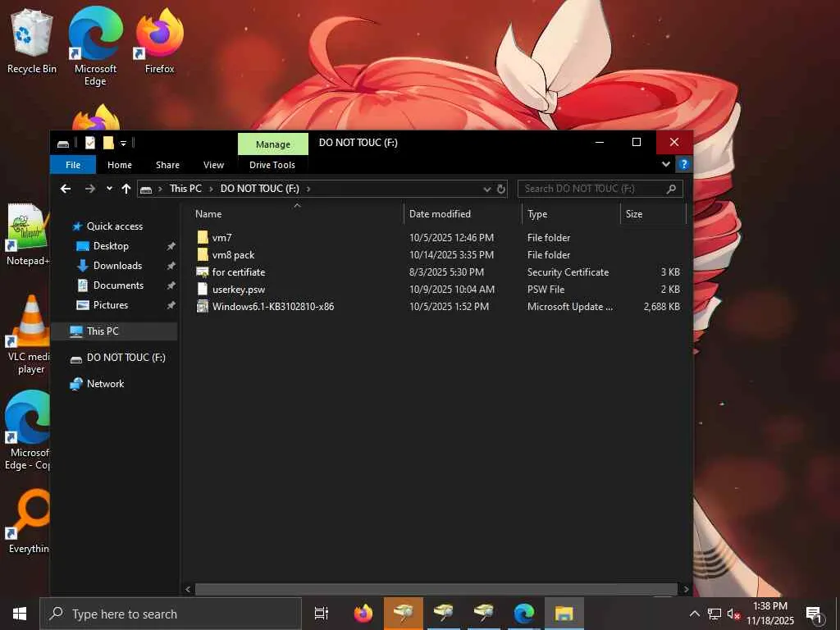Switch to the Home ribbon tab
Screen dimensions: 840x630
(x=120, y=165)
